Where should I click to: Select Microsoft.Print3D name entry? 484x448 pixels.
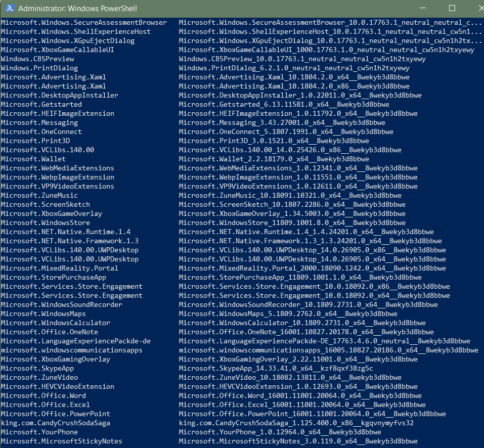point(35,141)
